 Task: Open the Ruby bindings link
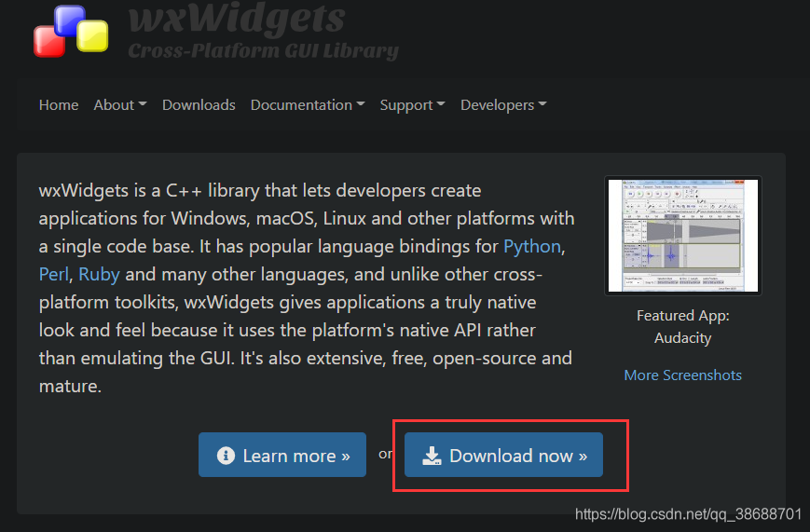click(x=99, y=274)
